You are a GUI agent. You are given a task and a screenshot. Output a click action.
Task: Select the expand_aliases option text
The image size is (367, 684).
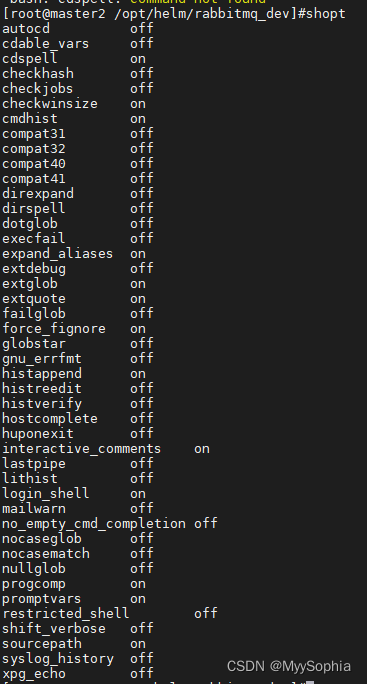[x=58, y=254]
